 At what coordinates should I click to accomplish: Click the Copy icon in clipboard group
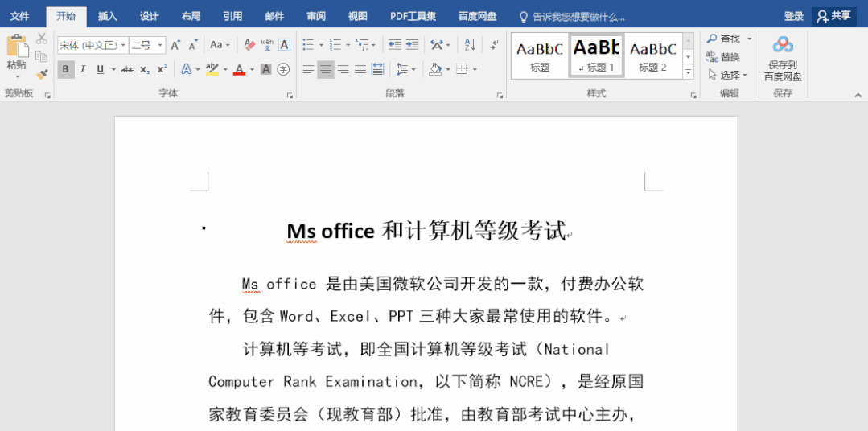(42, 56)
